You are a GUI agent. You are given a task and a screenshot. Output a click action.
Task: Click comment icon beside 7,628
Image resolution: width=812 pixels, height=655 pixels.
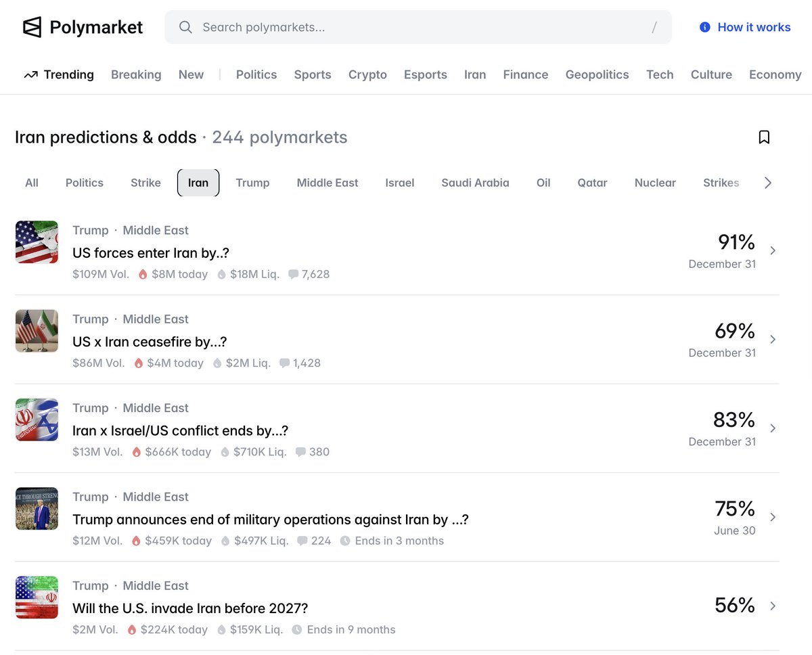pyautogui.click(x=293, y=274)
